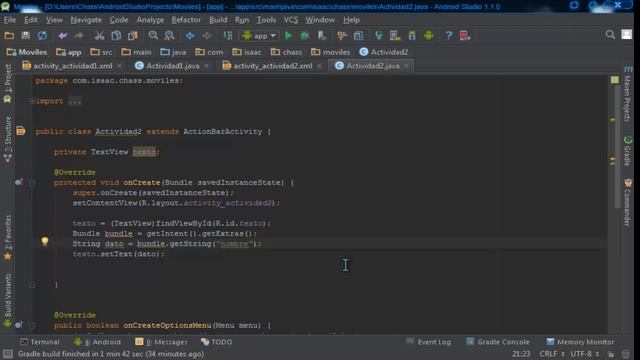This screenshot has height=360, width=640.
Task: Change CRLF line separator in status bar
Action: (551, 354)
